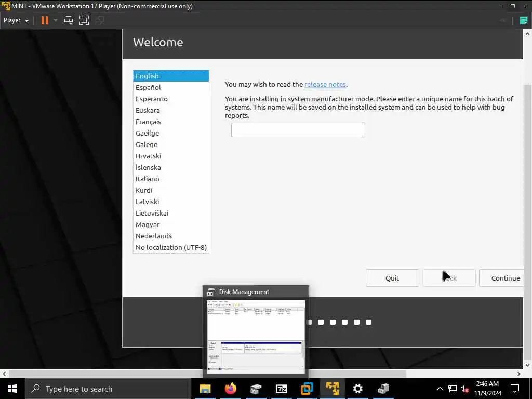Select Français language
Viewport: 532px width, 399px height.
pyautogui.click(x=171, y=122)
